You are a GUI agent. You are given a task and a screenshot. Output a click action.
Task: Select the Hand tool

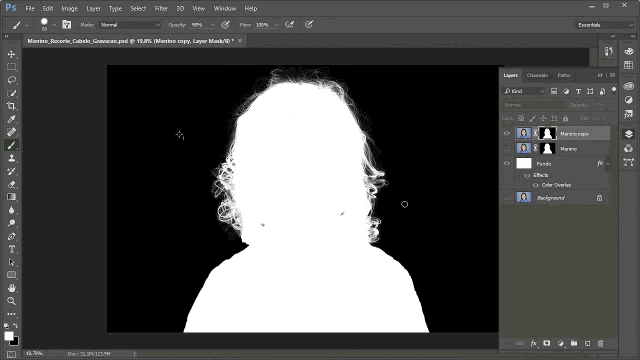tap(11, 288)
